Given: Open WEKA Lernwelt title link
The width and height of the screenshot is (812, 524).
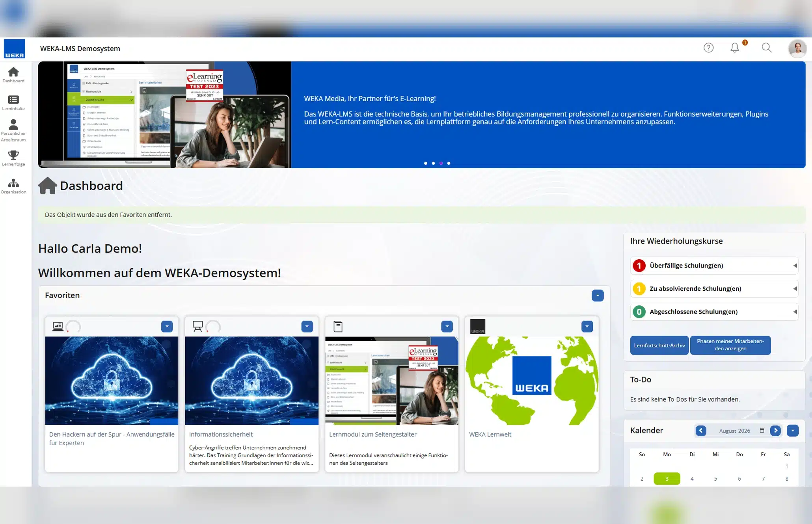Looking at the screenshot, I should [490, 434].
